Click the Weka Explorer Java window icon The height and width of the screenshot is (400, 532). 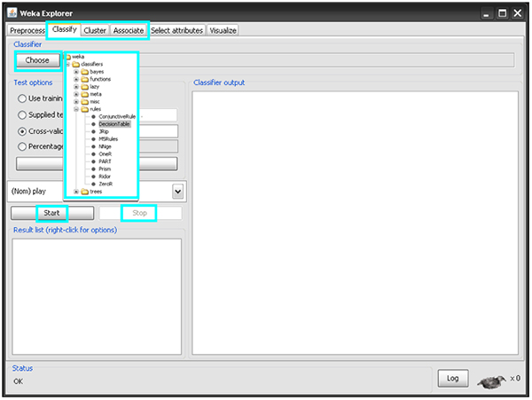[12, 13]
